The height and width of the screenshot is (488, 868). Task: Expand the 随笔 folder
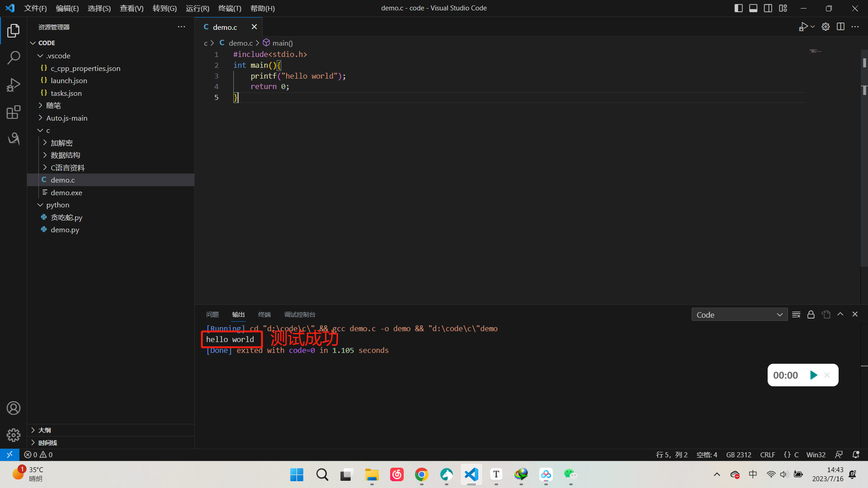(x=111, y=105)
